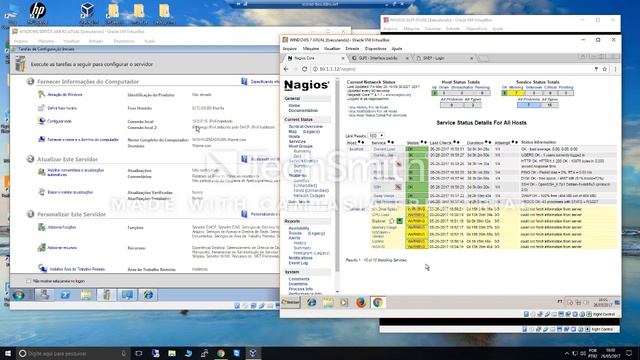Image resolution: width=640 pixels, height=360 pixels.
Task: Open Host Groups link in Nagios sidebar
Action: 300,146
